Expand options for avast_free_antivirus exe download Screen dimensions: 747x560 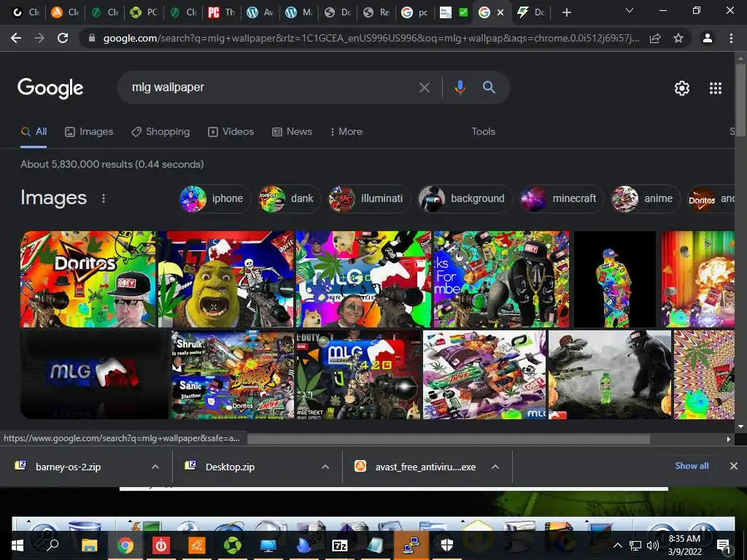click(x=495, y=467)
